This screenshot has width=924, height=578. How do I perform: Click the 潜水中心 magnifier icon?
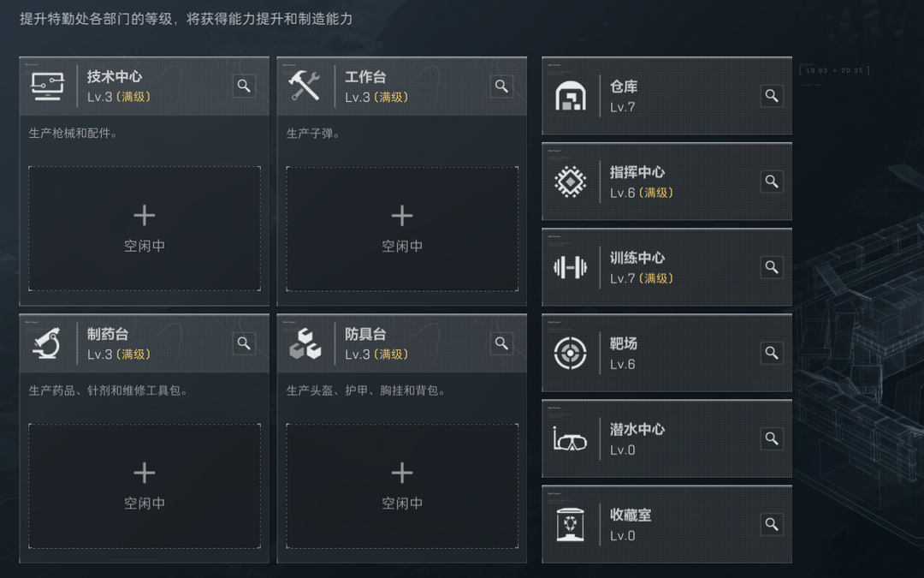click(772, 438)
